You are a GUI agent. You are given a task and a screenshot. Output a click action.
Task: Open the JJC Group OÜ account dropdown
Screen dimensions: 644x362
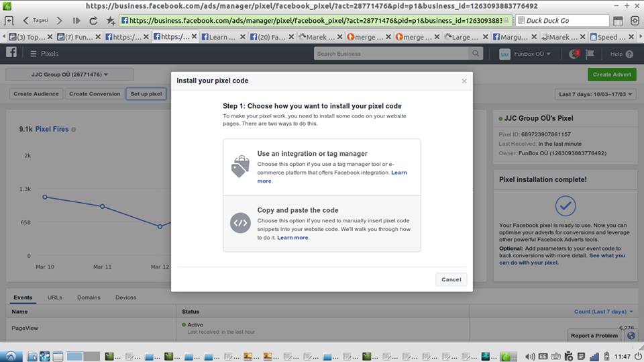[x=69, y=75]
